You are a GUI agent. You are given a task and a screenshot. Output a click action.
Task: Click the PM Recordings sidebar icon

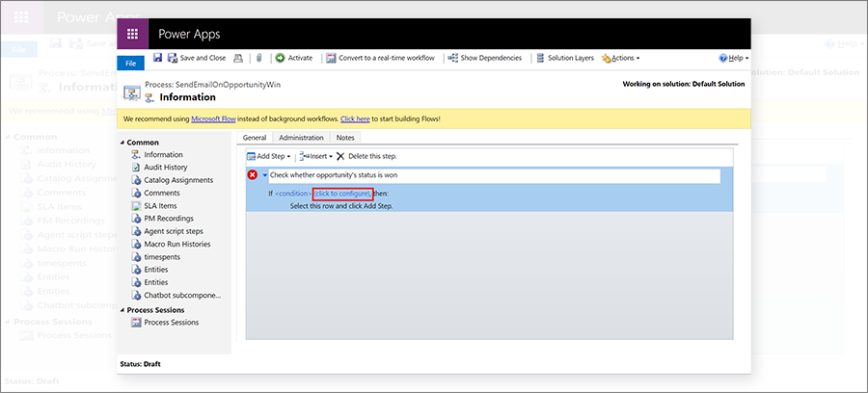tap(136, 219)
